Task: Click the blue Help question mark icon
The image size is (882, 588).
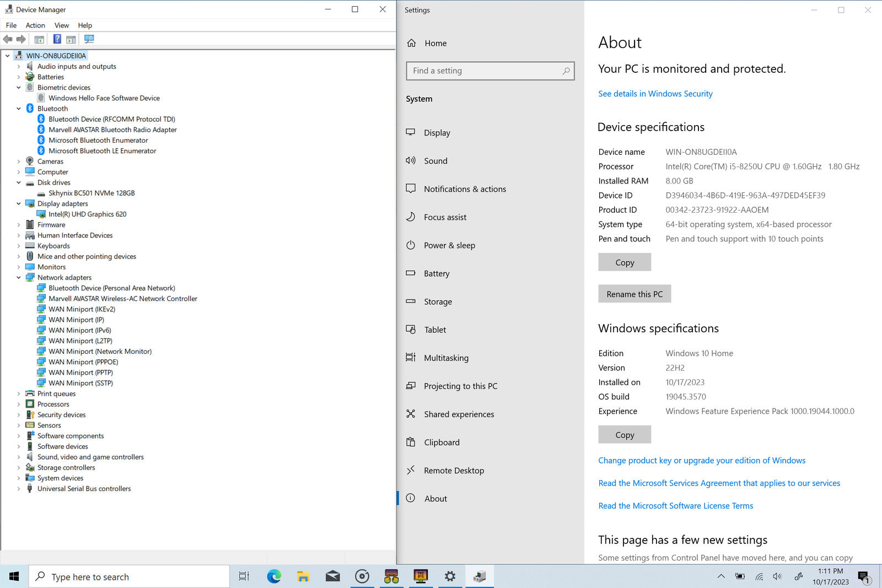Action: click(x=57, y=39)
